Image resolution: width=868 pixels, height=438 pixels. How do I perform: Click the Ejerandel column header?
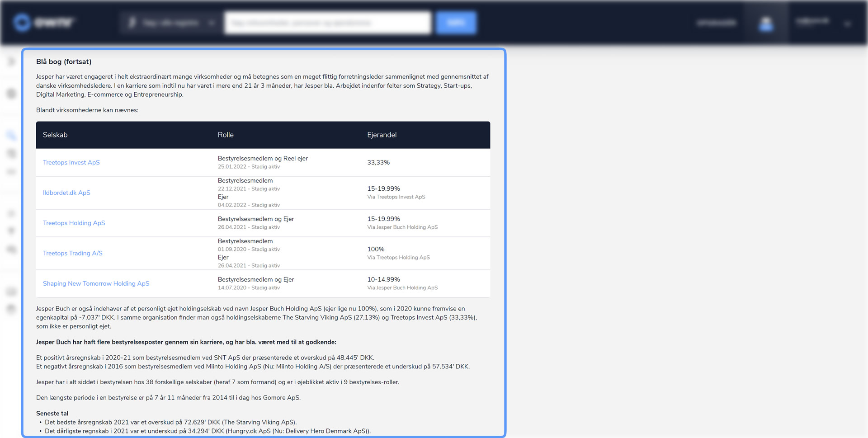pos(382,135)
